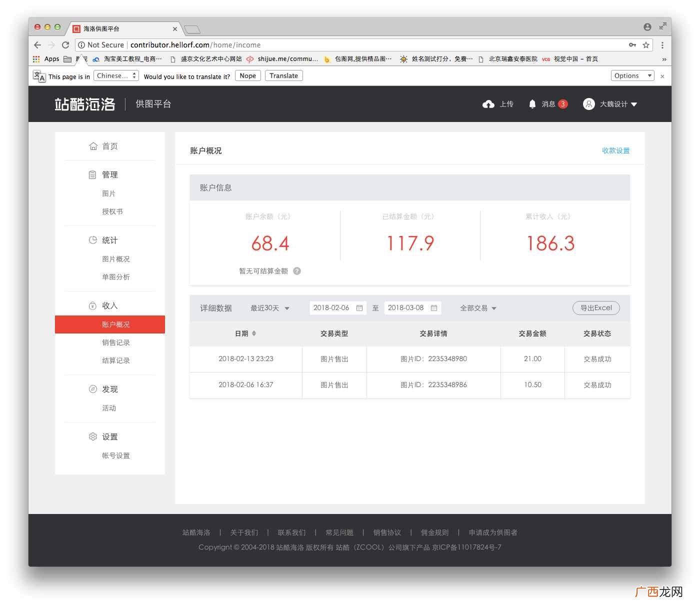This screenshot has width=700, height=606.
Task: Open 单图分析 in the sidebar
Action: [x=116, y=277]
